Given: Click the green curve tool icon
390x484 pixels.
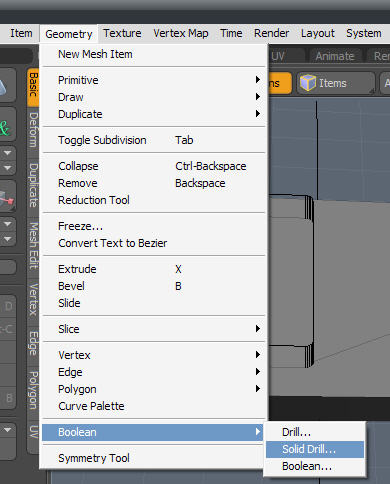Looking at the screenshot, I should pyautogui.click(x=5, y=127).
